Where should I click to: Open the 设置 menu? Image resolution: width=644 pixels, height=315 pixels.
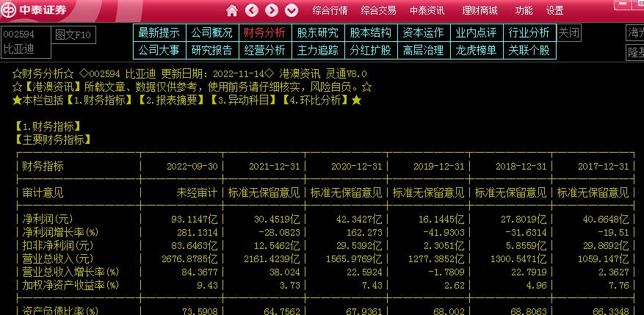pyautogui.click(x=555, y=11)
